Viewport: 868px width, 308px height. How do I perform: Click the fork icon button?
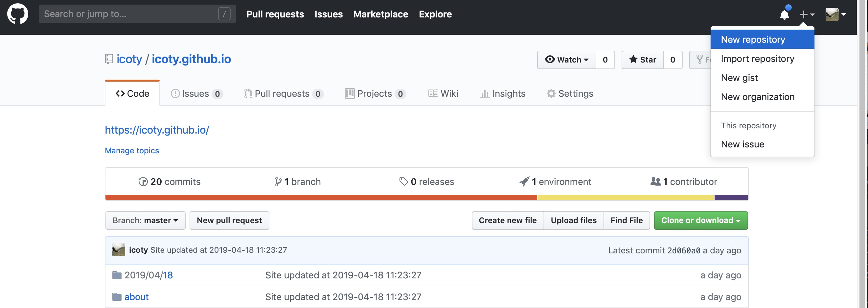pyautogui.click(x=700, y=60)
